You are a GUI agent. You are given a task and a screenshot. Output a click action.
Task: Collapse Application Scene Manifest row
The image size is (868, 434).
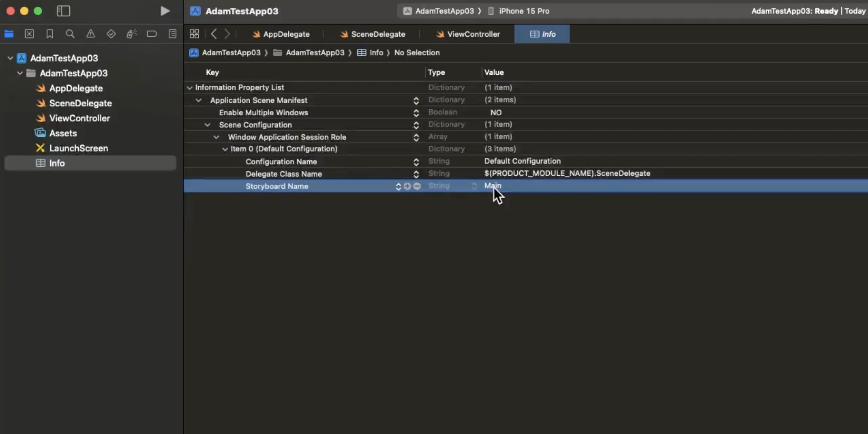(x=199, y=100)
